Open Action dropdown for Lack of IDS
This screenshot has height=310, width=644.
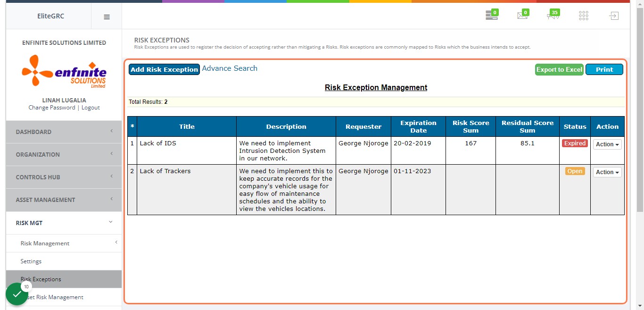(607, 144)
